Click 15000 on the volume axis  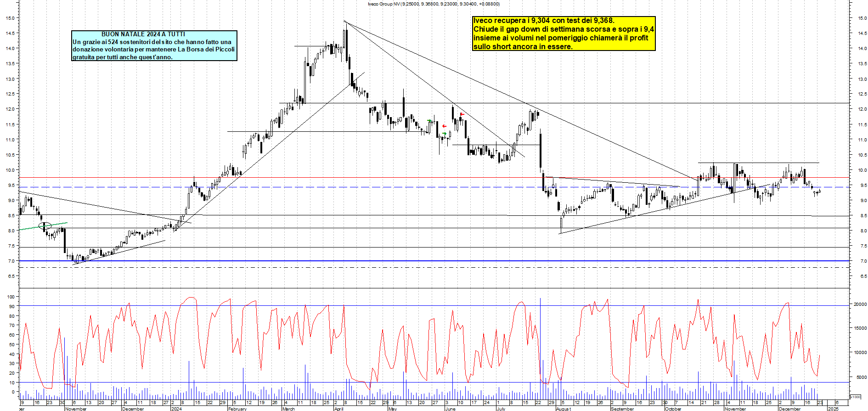click(860, 328)
